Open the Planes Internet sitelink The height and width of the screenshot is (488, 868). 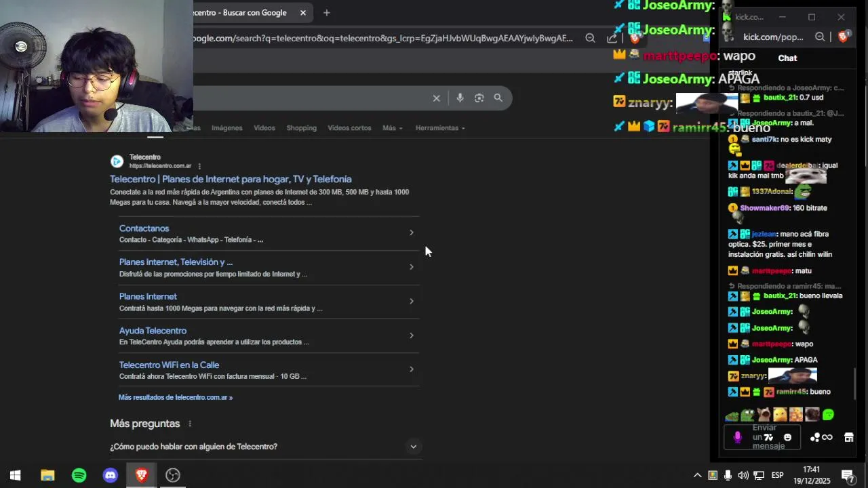tap(148, 296)
